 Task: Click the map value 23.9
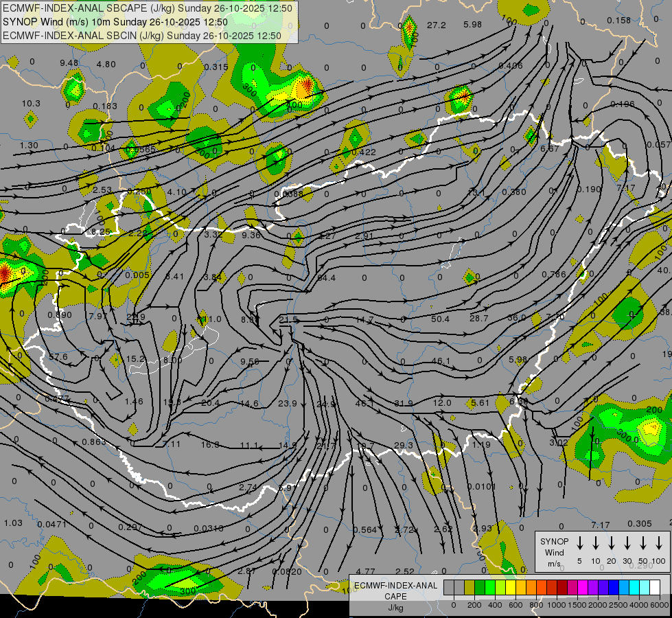pyautogui.click(x=287, y=403)
